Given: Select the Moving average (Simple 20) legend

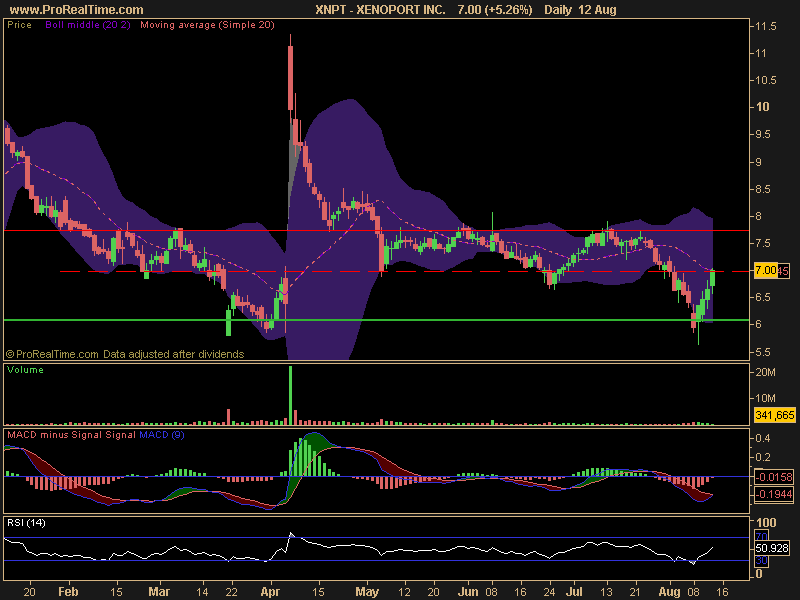Looking at the screenshot, I should [x=207, y=24].
